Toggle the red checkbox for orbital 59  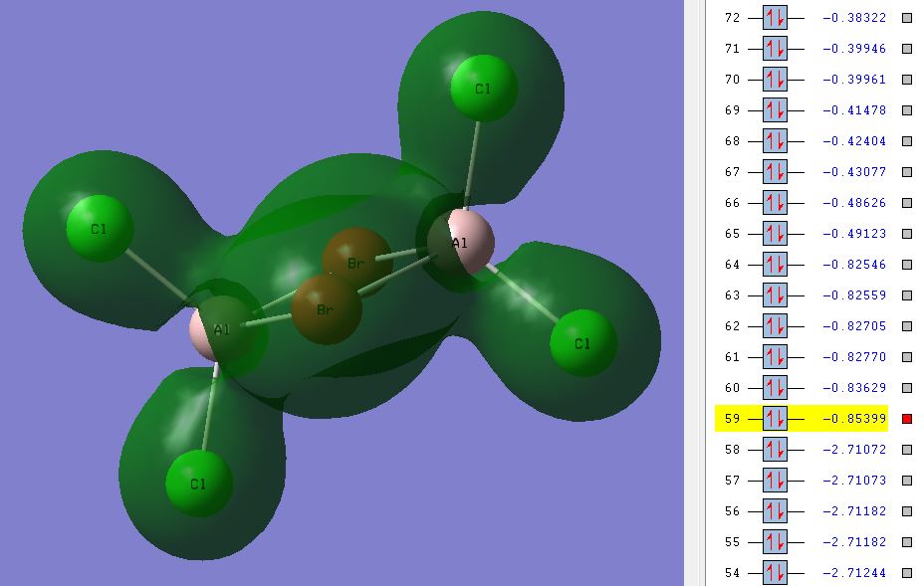click(x=907, y=419)
